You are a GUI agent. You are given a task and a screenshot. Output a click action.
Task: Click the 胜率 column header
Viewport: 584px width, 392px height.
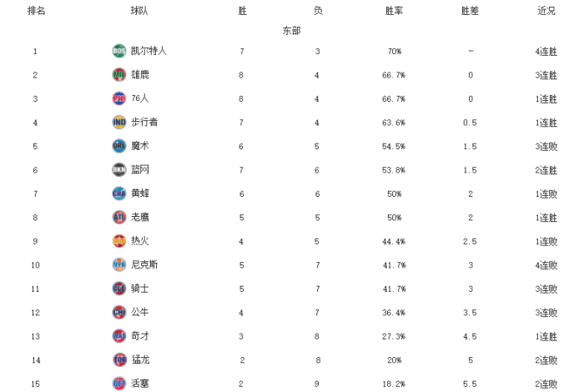[395, 11]
